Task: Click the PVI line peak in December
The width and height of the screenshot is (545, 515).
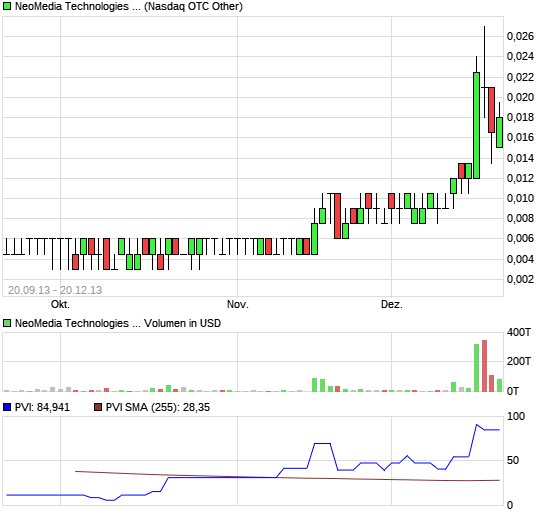Action: 477,425
